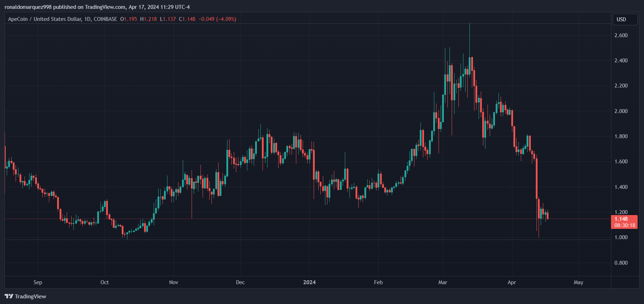The height and width of the screenshot is (304, 644).
Task: Click the latest red candle in April
Action: pos(548,215)
